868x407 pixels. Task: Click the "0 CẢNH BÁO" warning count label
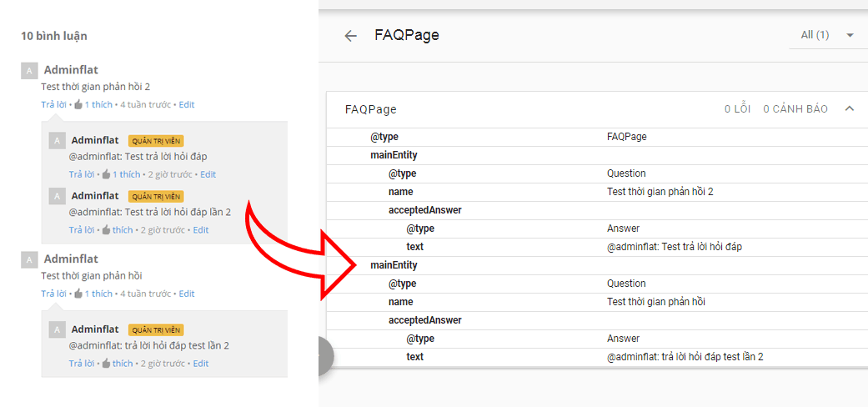point(795,109)
